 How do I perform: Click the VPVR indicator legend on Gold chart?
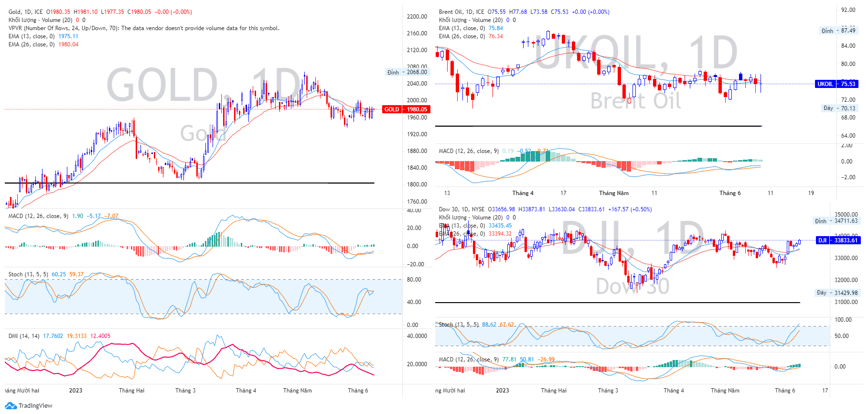coord(143,28)
